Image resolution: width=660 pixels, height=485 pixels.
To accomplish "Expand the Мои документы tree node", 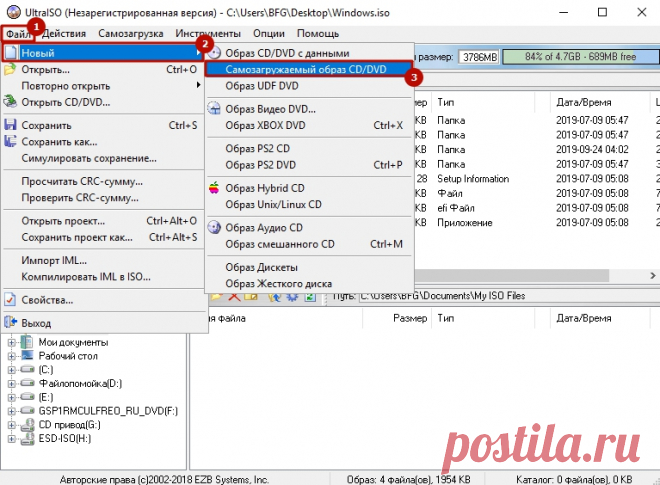I will 12,342.
